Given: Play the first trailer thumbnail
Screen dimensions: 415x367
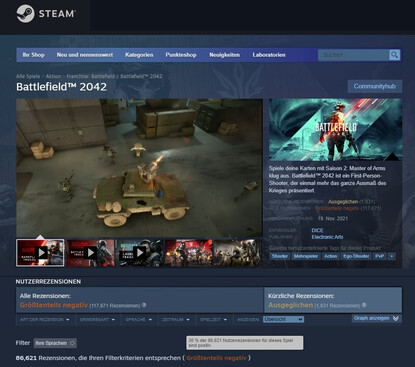Looking at the screenshot, I should (x=40, y=253).
